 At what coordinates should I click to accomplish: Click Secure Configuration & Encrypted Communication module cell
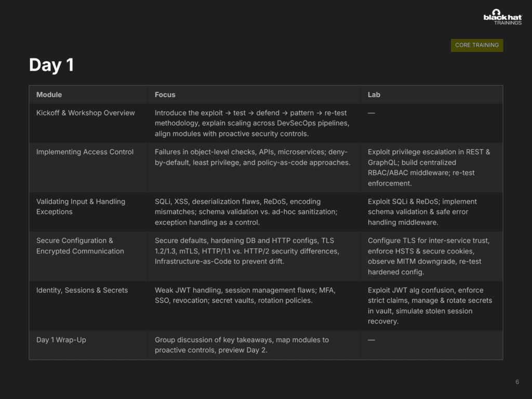click(x=80, y=246)
